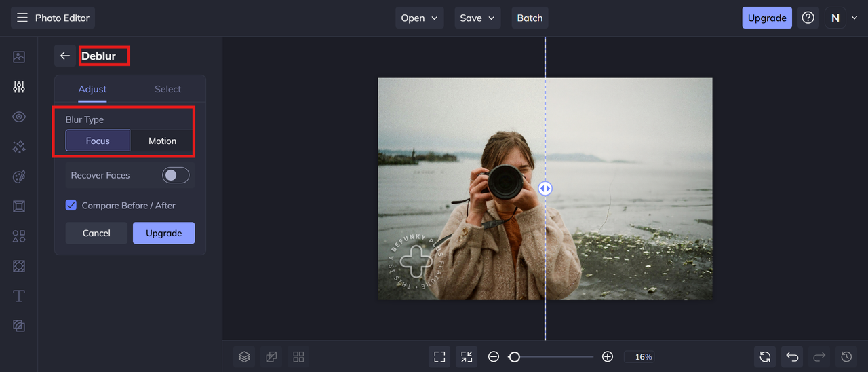Go back with the arrow beside Deblur
868x372 pixels.
coord(65,56)
